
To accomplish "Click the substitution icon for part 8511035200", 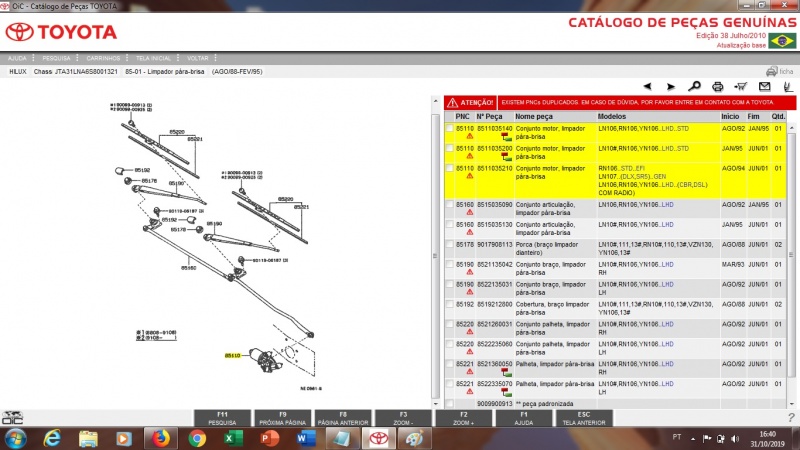I will (x=506, y=157).
